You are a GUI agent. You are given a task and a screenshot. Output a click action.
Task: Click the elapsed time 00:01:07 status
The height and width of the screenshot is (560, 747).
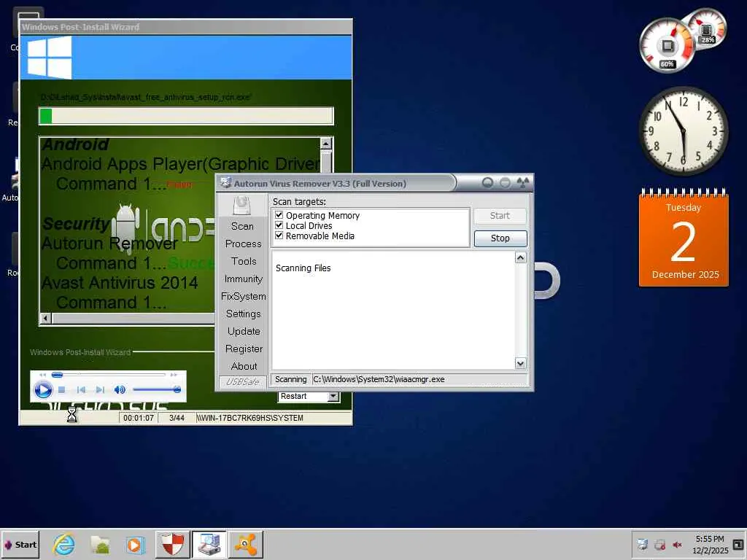coord(139,418)
